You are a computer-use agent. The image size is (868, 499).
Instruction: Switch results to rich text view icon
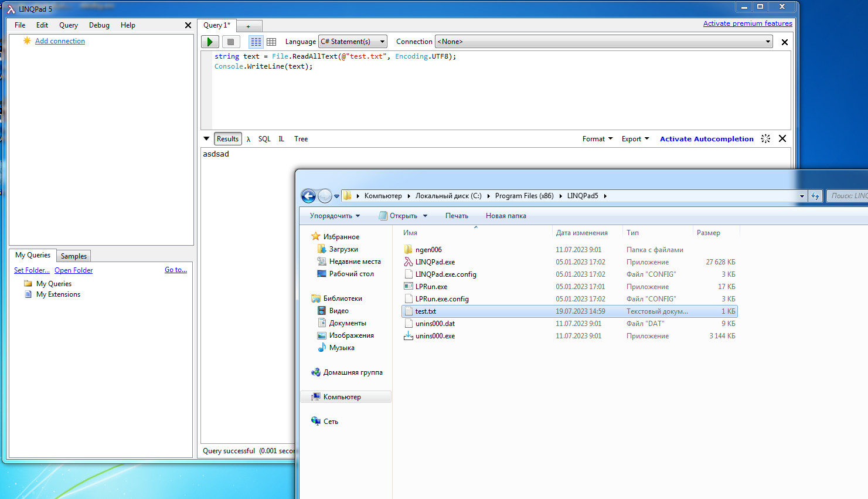(256, 42)
